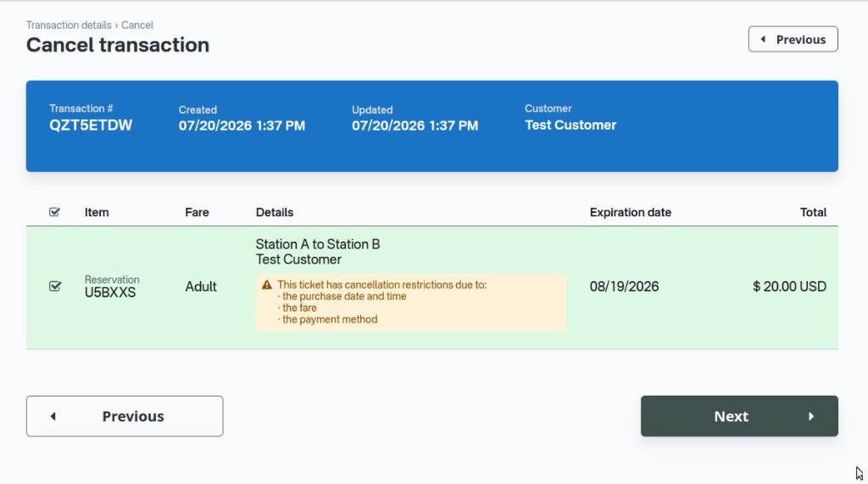The width and height of the screenshot is (868, 484).
Task: Click the 'the purchase date and time' restriction line
Action: tap(344, 297)
